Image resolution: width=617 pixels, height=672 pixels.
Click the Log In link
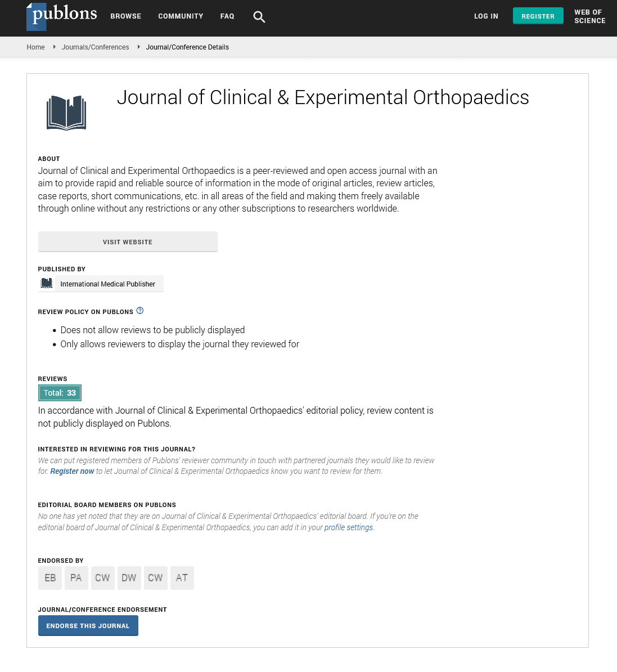[x=486, y=16]
